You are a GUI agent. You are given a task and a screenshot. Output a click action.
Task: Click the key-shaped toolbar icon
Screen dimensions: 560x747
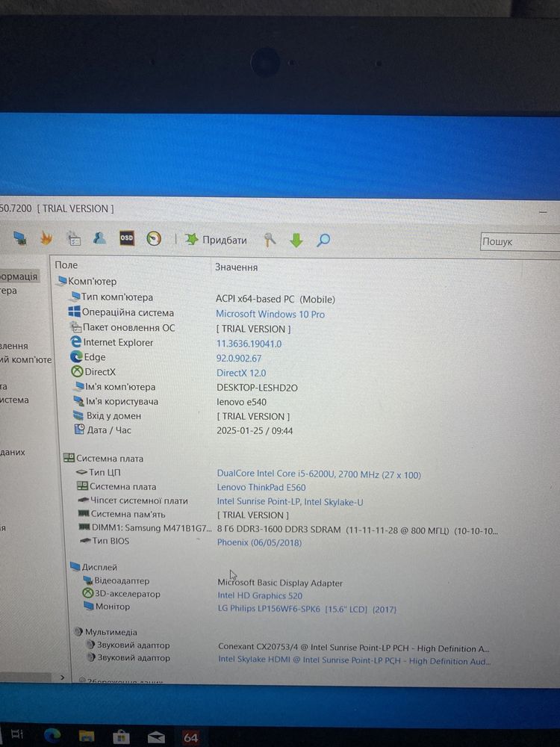pyautogui.click(x=270, y=240)
